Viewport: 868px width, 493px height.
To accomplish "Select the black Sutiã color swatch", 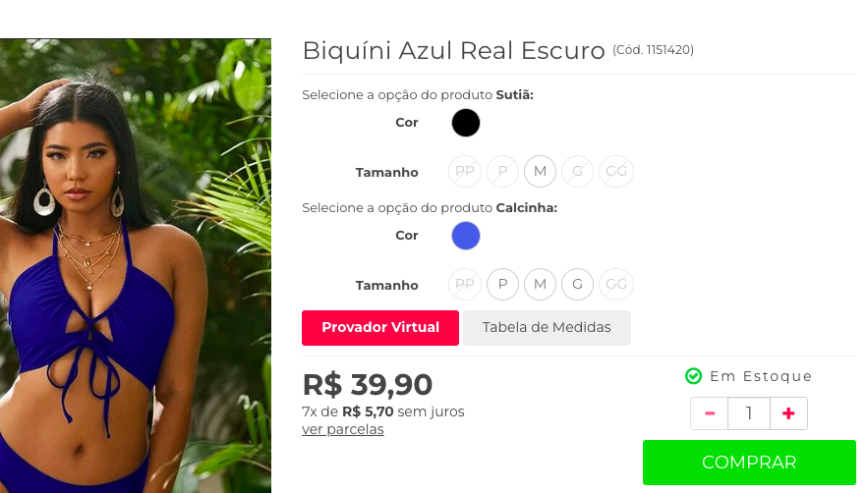I will pos(466,123).
